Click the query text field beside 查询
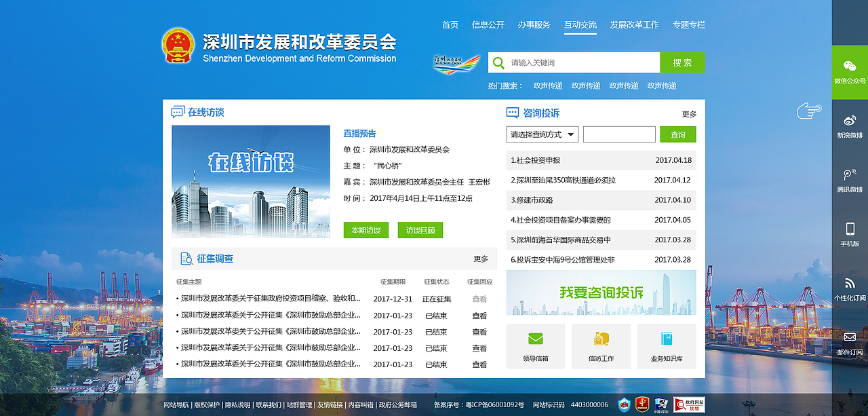This screenshot has width=868, height=416. pyautogui.click(x=619, y=134)
